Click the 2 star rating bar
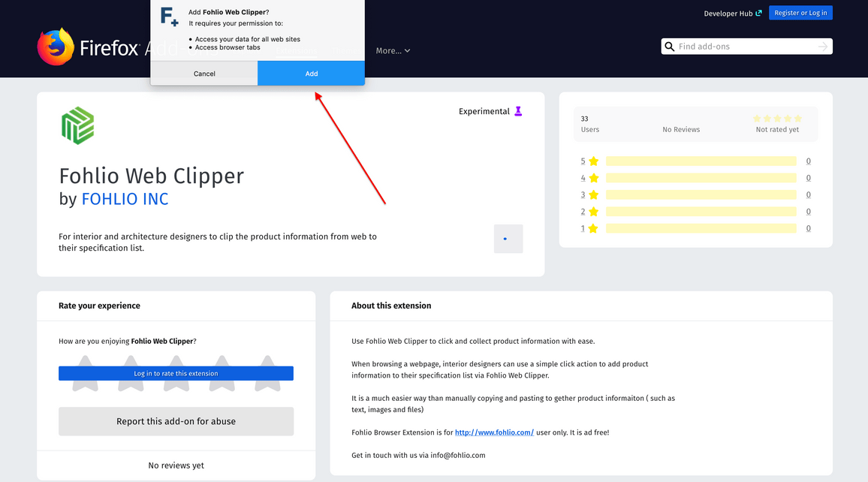The width and height of the screenshot is (868, 482). 701,212
